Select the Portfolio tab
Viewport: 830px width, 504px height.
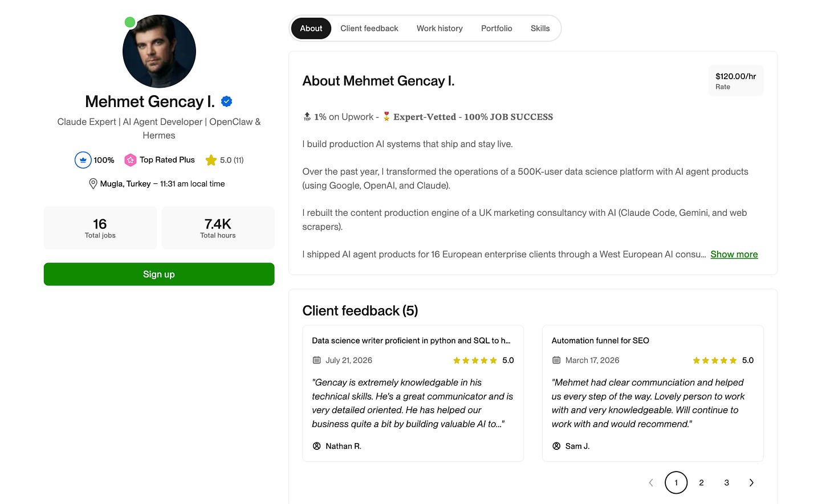pos(497,28)
